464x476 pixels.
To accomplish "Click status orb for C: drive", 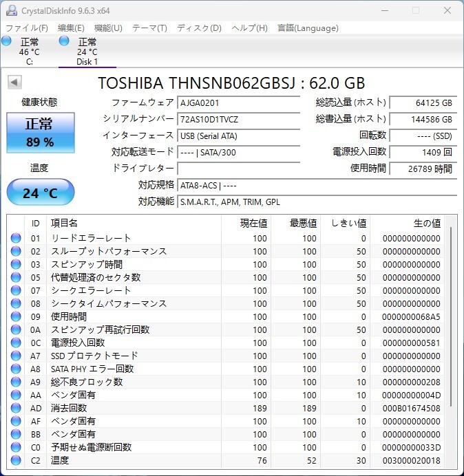I will tap(6, 41).
